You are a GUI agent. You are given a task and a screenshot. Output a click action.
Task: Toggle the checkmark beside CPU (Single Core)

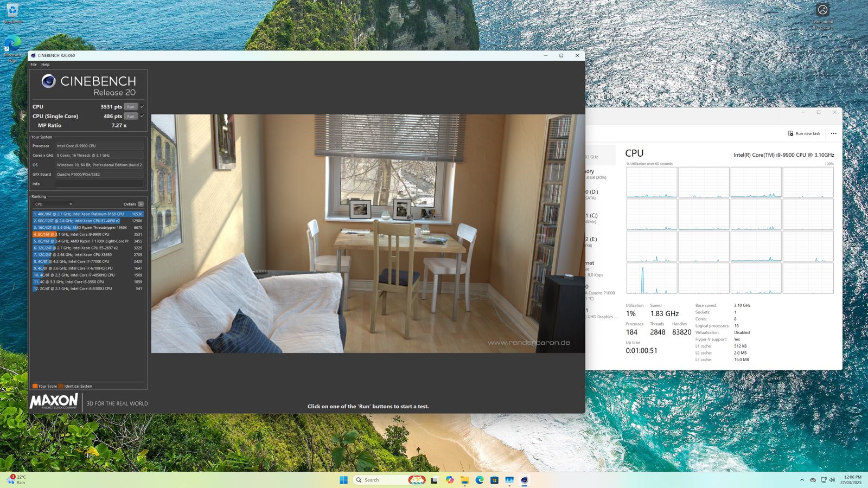coord(142,116)
